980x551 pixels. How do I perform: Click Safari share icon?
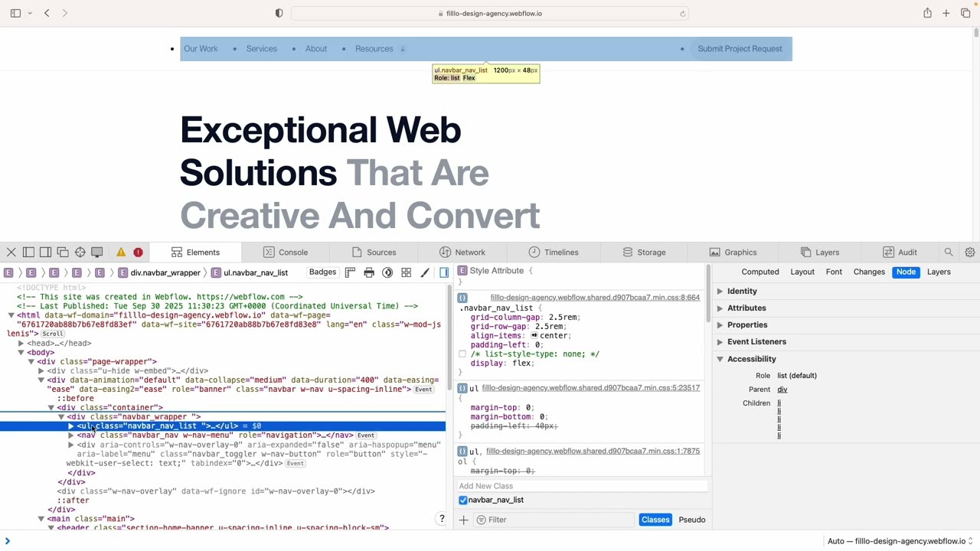coord(927,13)
